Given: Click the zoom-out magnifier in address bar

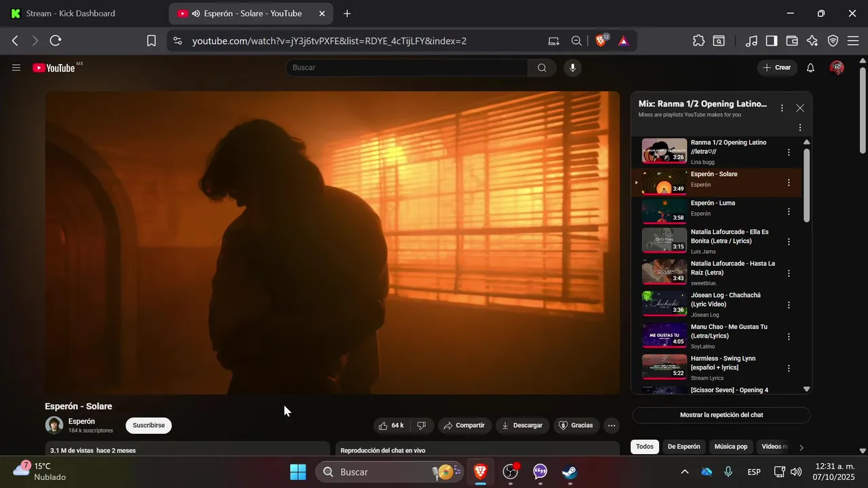Looking at the screenshot, I should [576, 41].
